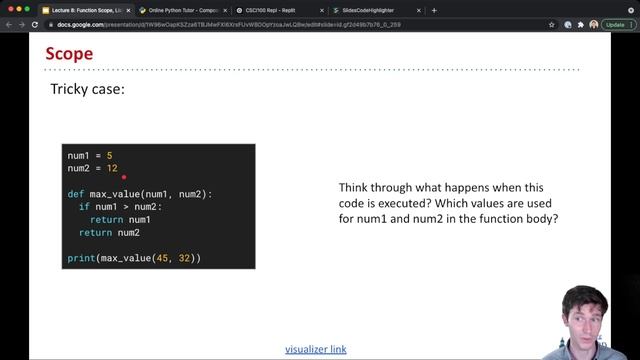This screenshot has height=360, width=640.
Task: Click the extension icon beside the bookmark star
Action: pyautogui.click(x=568, y=25)
